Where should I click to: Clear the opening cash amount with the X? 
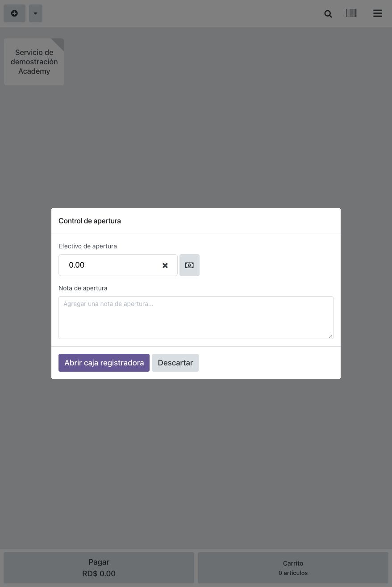click(x=165, y=265)
